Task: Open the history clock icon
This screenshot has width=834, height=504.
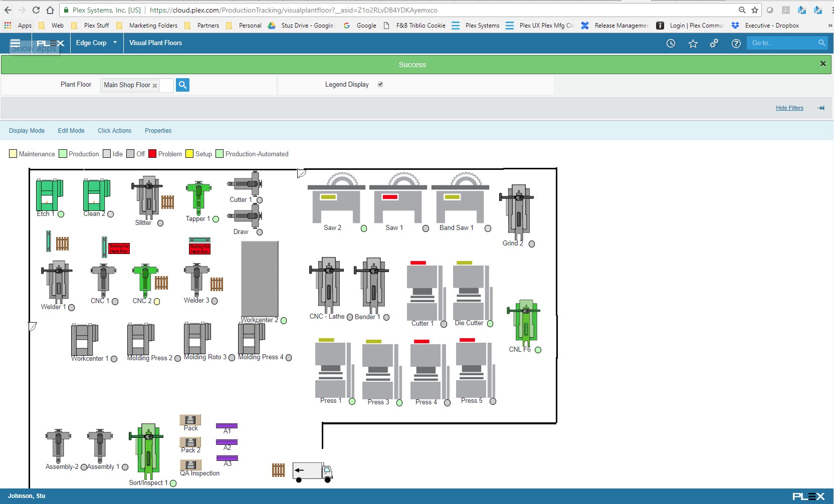Action: [671, 44]
